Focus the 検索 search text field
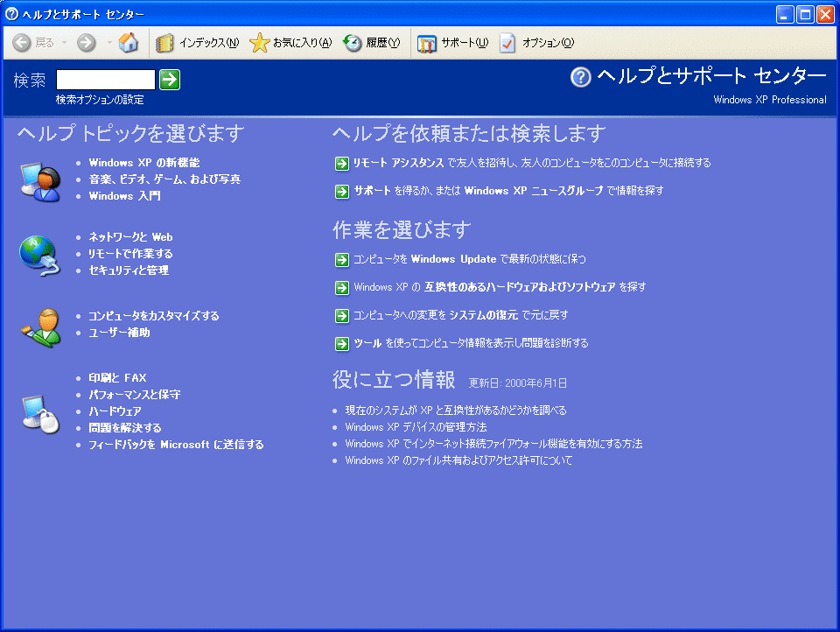This screenshot has height=632, width=840. click(106, 80)
